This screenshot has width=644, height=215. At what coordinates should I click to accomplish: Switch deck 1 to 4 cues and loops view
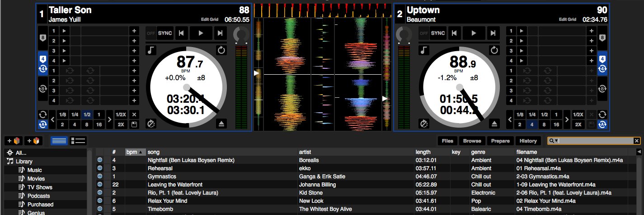coord(42,64)
